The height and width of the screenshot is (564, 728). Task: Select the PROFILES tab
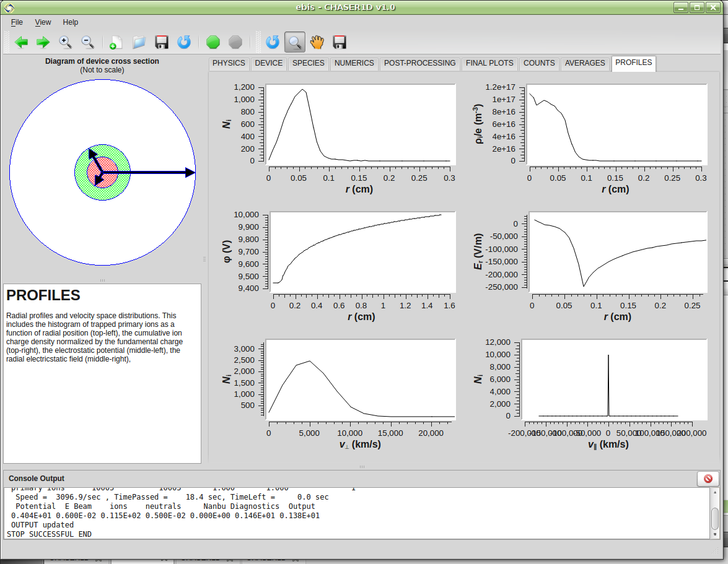point(634,63)
